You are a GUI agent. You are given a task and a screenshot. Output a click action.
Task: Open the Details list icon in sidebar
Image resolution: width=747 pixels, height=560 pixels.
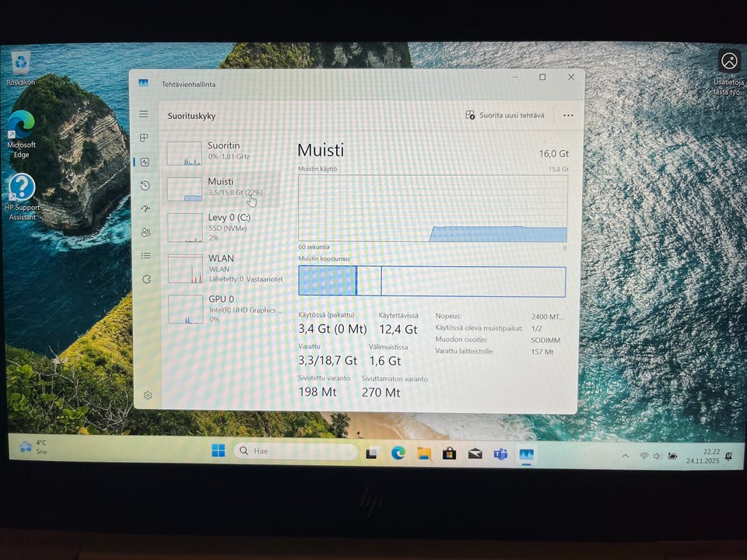pos(146,256)
